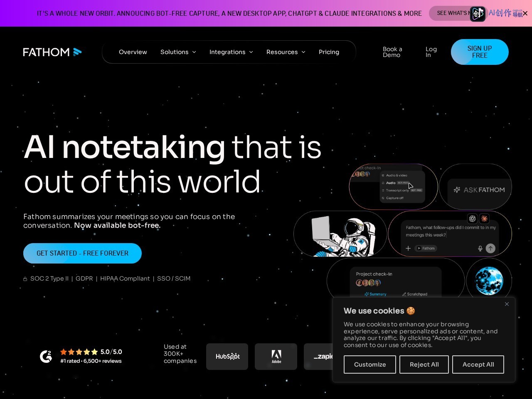Click the Fathom chip in the prompt

426,248
